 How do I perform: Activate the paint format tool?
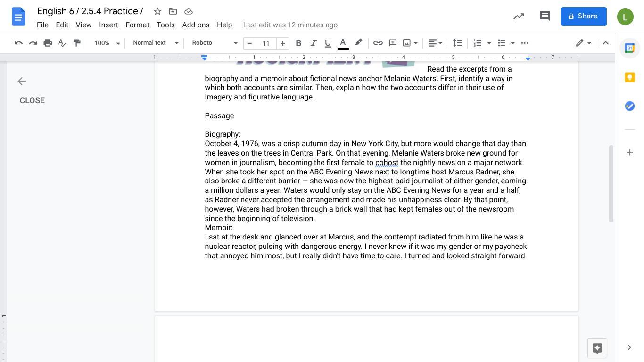[x=77, y=43]
